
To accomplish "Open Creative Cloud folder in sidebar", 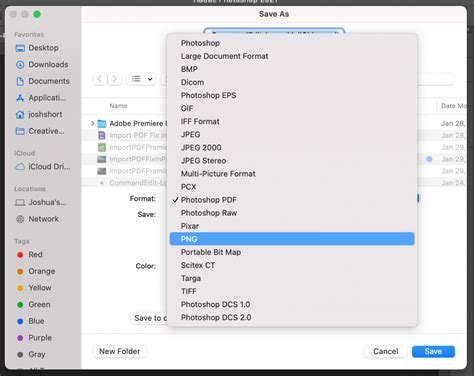I will (40, 131).
